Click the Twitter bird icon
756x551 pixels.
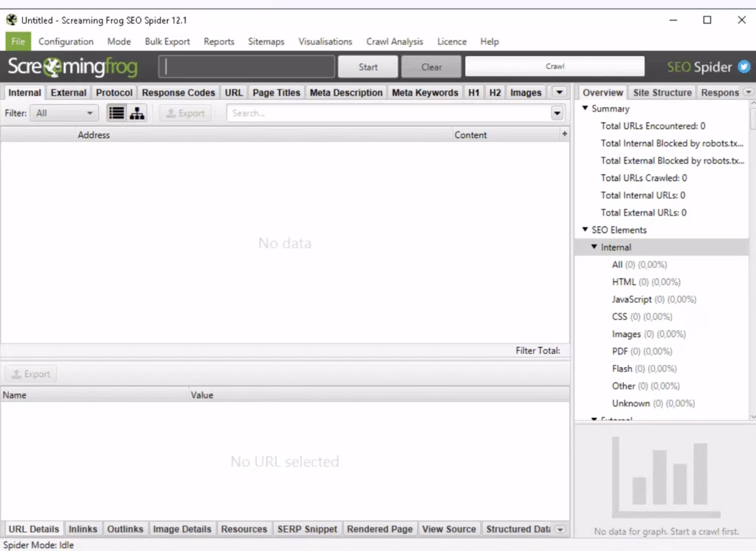(x=743, y=67)
